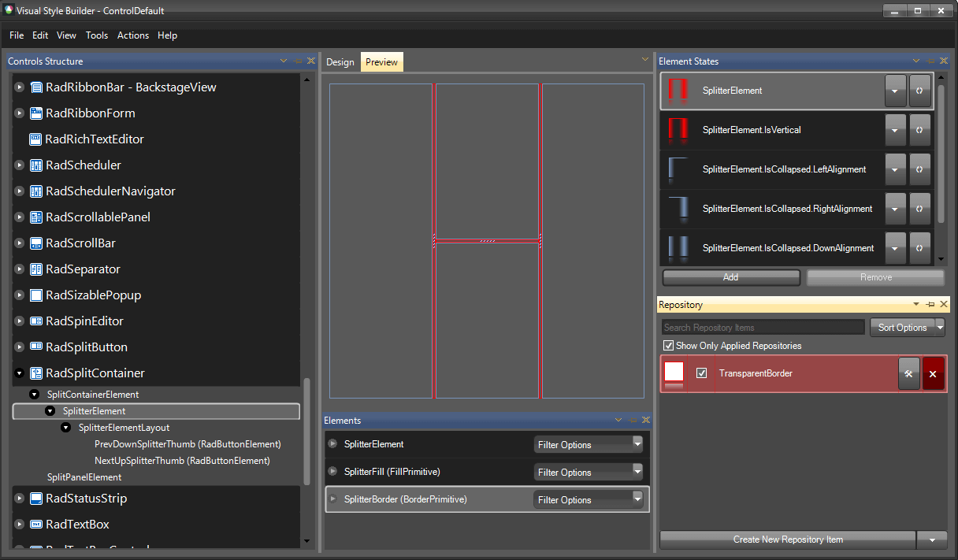Click the RadRibbonForm control icon

(x=35, y=113)
